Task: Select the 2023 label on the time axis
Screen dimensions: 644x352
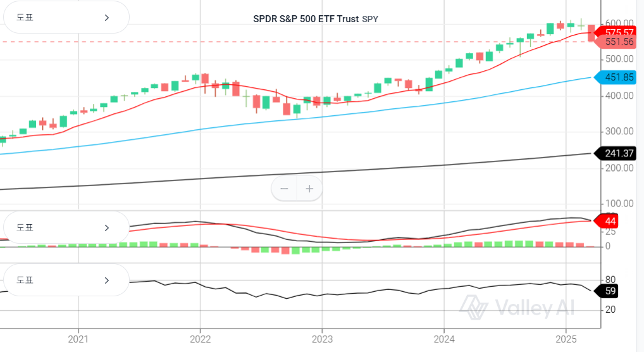Action: click(322, 339)
